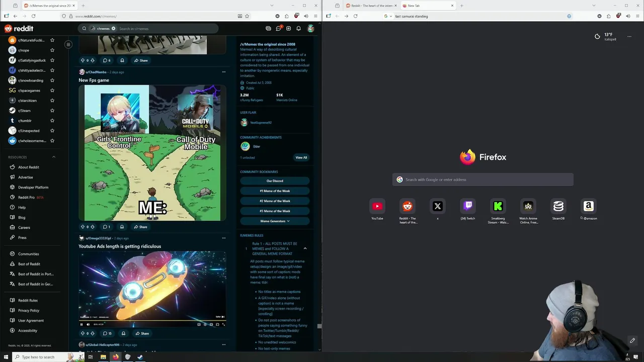Screen dimensions: 644x362
Task: Open options menu for ChadNamba's post
Action: 223,72
